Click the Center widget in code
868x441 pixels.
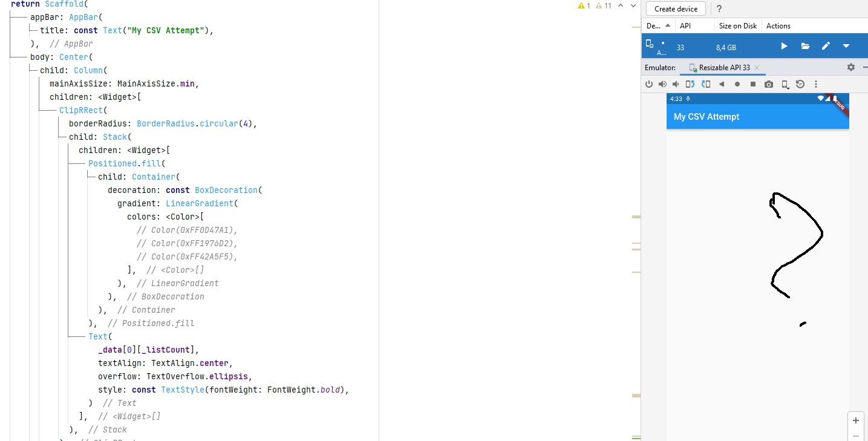(74, 57)
